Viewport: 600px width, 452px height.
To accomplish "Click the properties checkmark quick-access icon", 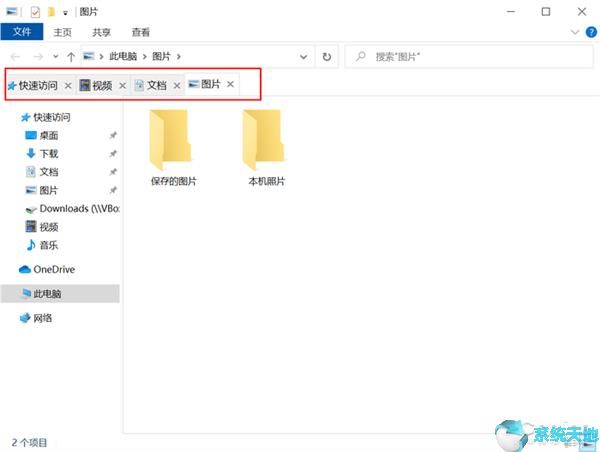I will pos(35,13).
